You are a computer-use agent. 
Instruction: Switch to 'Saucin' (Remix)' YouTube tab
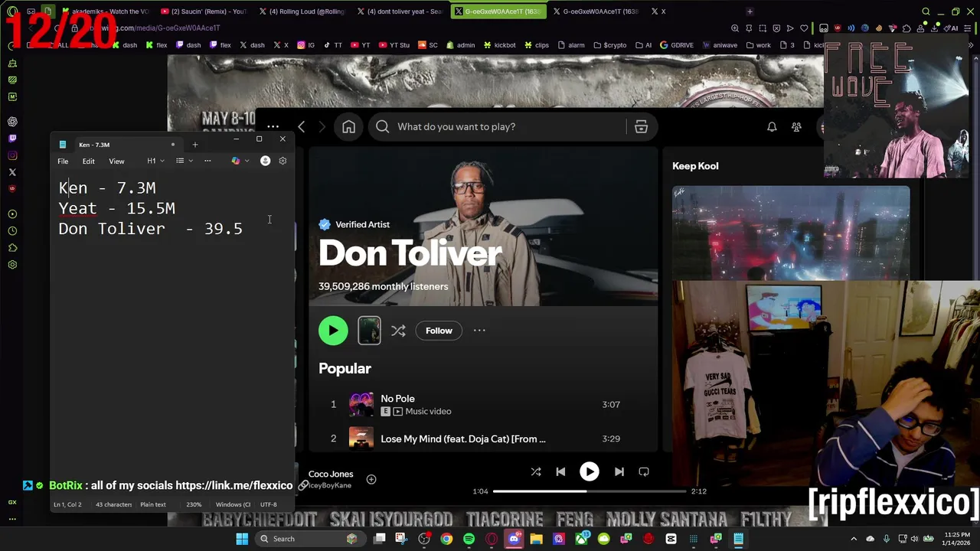205,11
